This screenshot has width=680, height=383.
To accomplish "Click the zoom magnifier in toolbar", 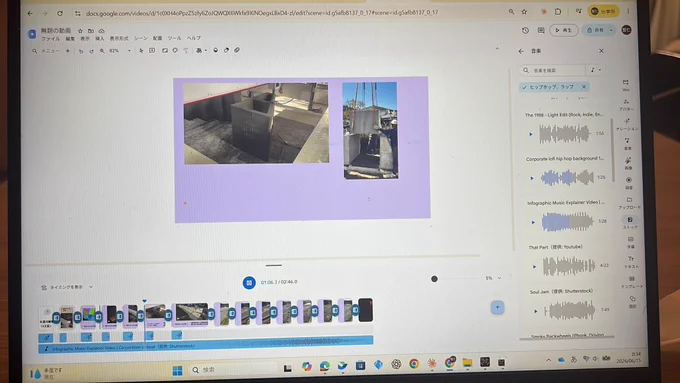I will coord(102,51).
